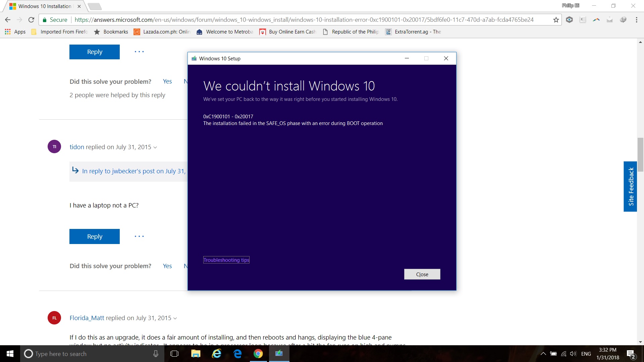Select the Edge browser icon in taskbar
This screenshot has height=362, width=644.
coord(238,353)
